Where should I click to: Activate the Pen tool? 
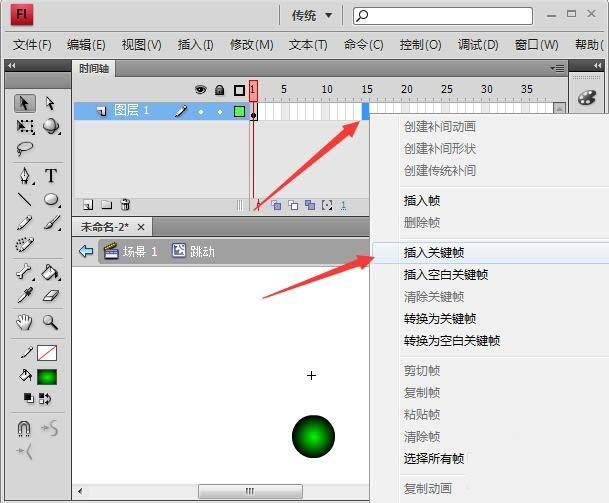[25, 176]
